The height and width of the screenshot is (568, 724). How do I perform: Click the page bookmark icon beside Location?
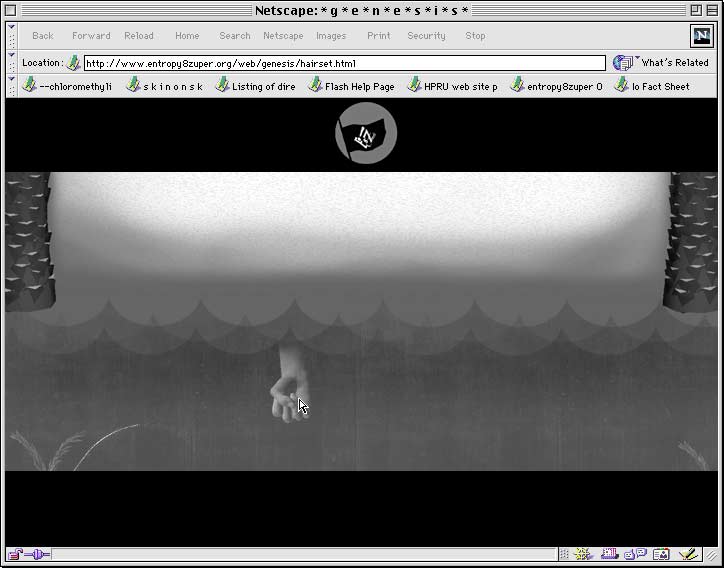click(x=73, y=63)
